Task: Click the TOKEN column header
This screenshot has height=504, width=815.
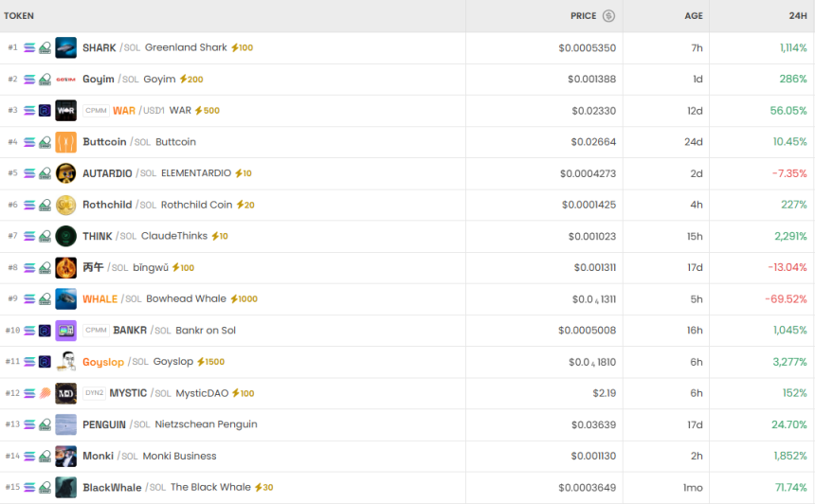Action: [x=19, y=16]
